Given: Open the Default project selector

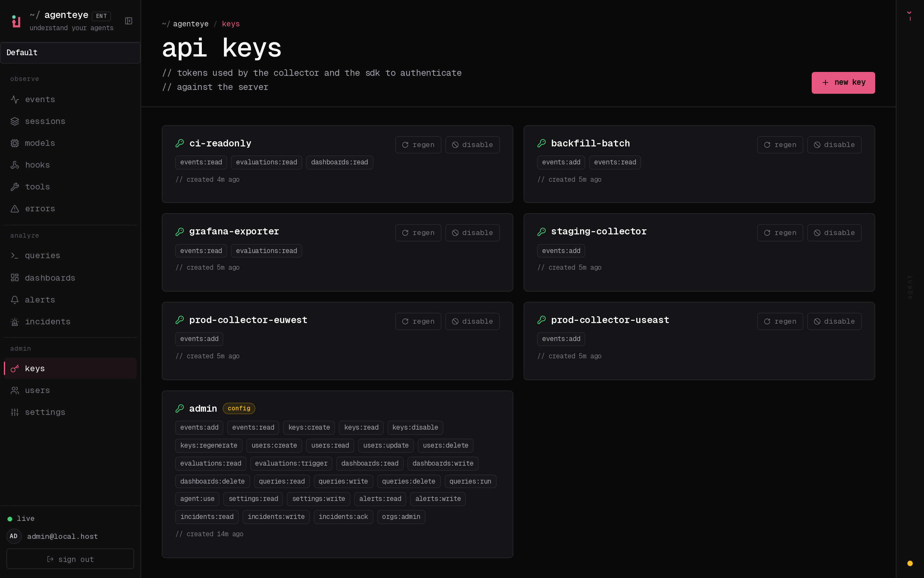Looking at the screenshot, I should pos(70,53).
